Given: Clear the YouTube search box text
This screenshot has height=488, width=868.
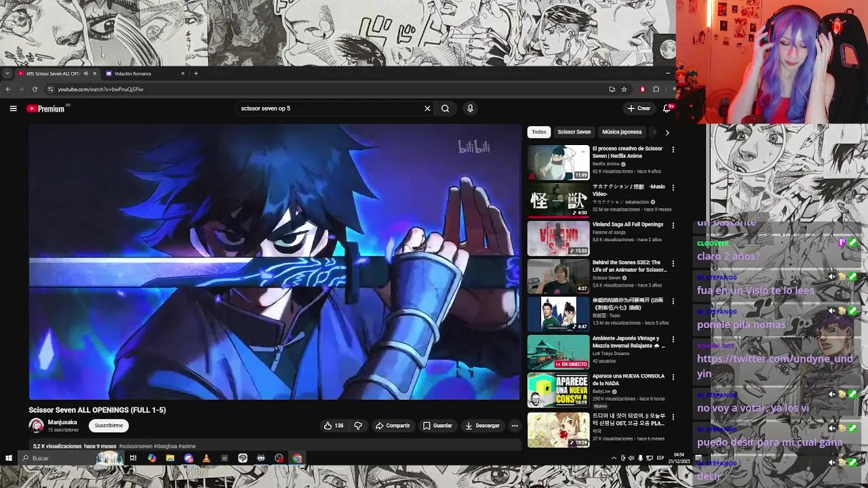Looking at the screenshot, I should point(427,108).
